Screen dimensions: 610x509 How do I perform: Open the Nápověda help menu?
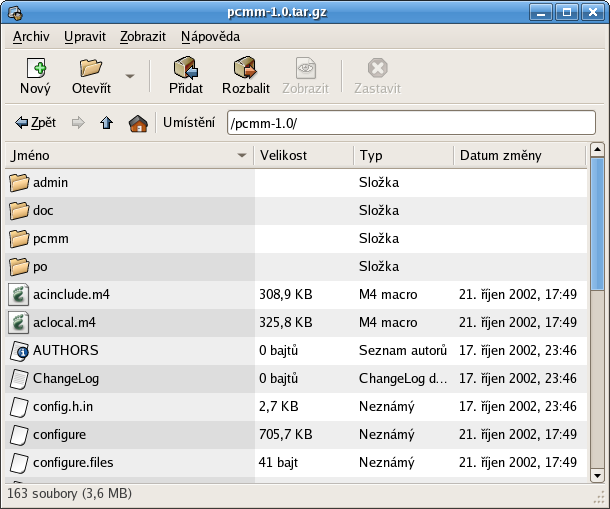[210, 37]
